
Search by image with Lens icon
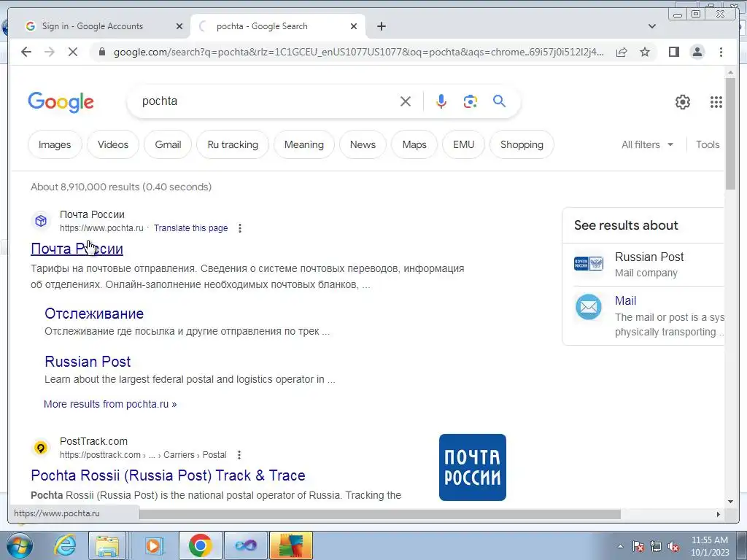coord(471,101)
